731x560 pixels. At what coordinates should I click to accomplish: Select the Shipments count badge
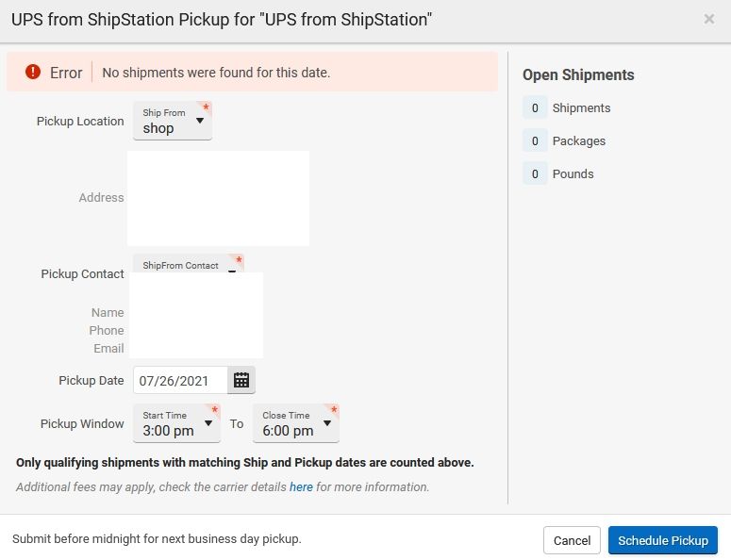click(x=535, y=108)
